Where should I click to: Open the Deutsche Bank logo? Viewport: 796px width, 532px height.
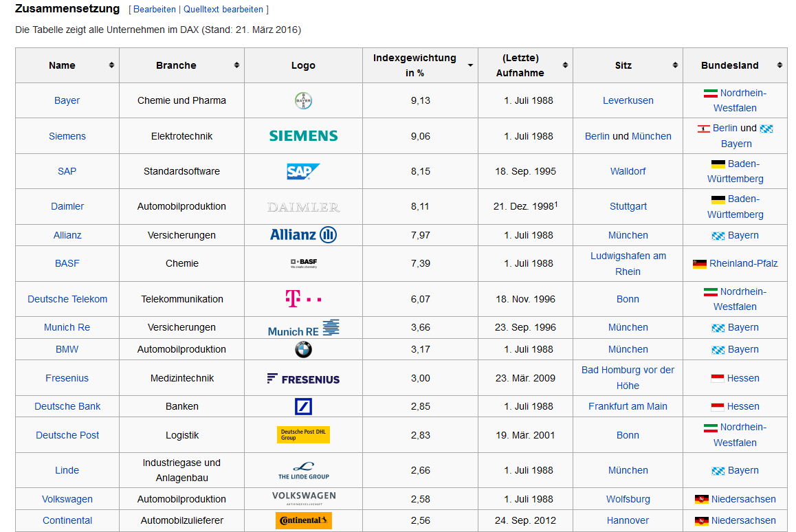(303, 406)
